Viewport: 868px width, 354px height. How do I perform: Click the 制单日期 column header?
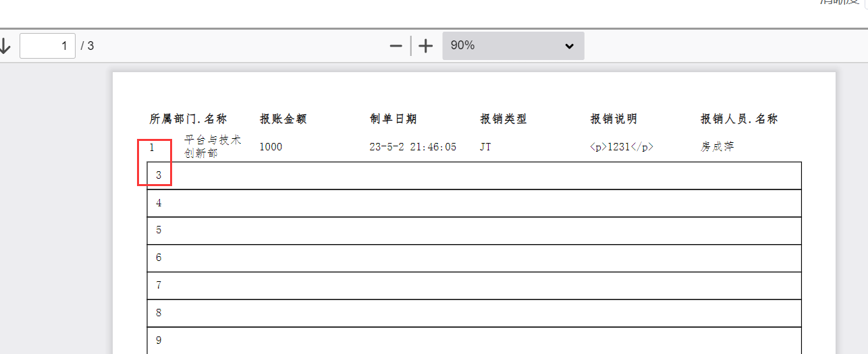point(394,119)
